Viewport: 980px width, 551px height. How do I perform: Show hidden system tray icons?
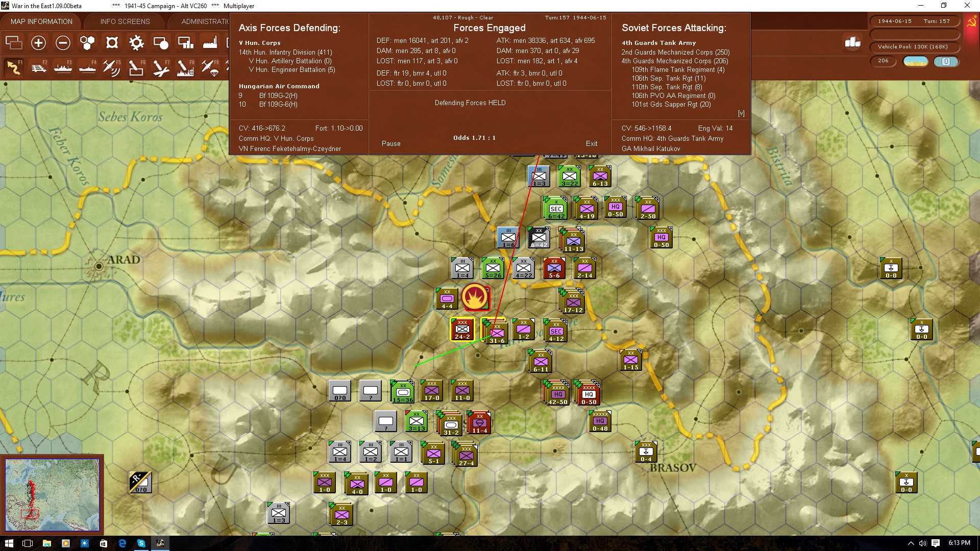point(911,543)
